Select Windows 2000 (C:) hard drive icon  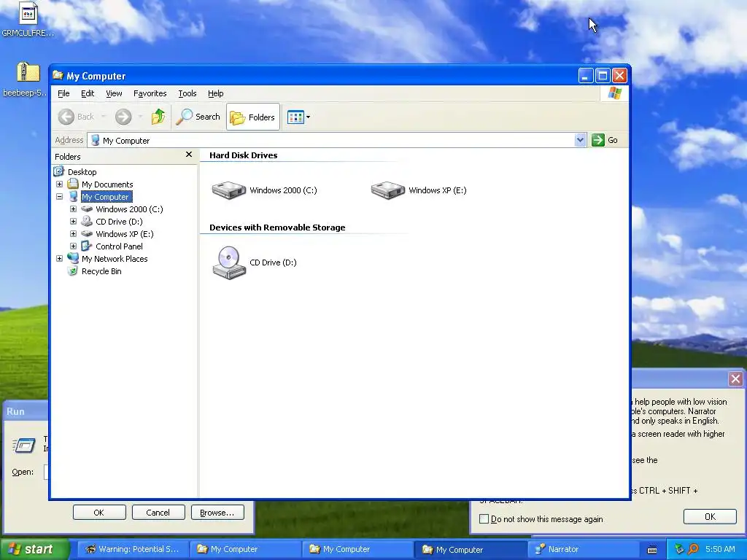[x=228, y=190]
